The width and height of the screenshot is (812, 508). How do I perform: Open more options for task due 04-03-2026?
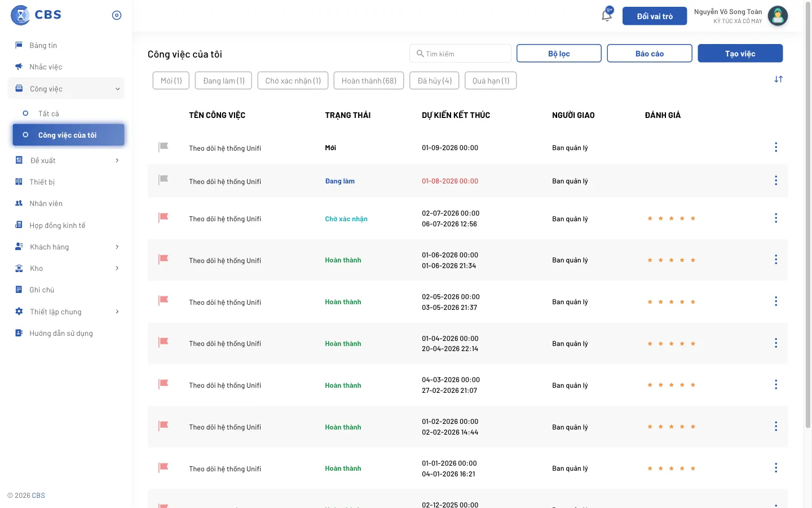click(776, 384)
